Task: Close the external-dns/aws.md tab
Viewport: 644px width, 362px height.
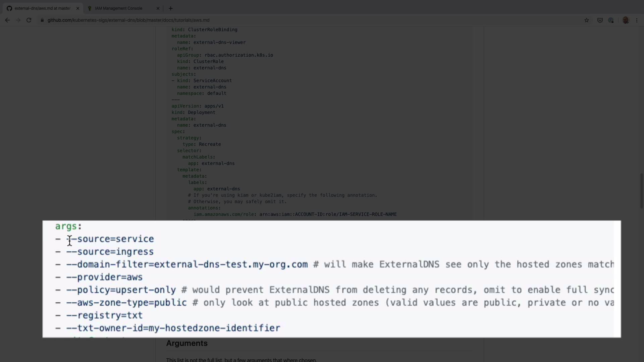Action: coord(78,8)
